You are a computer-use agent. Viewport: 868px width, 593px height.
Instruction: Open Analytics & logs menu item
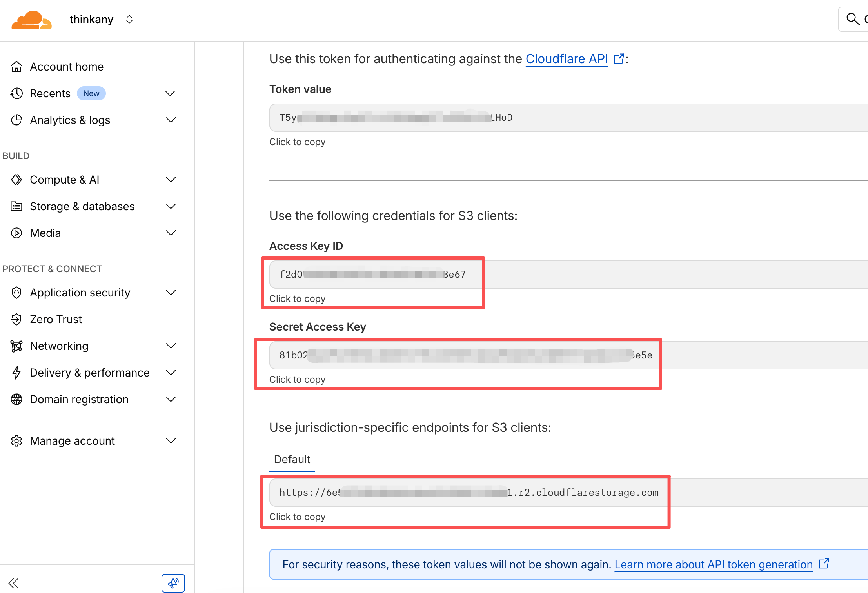pos(70,120)
